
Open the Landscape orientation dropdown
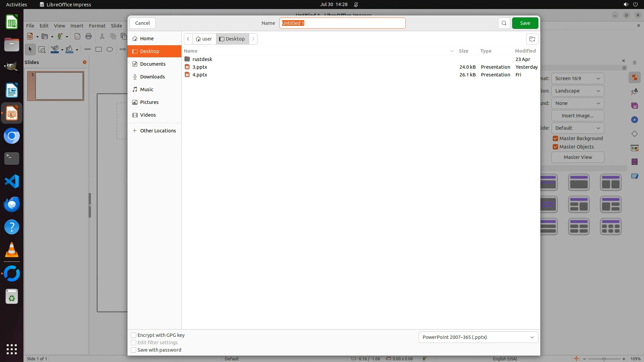click(577, 91)
